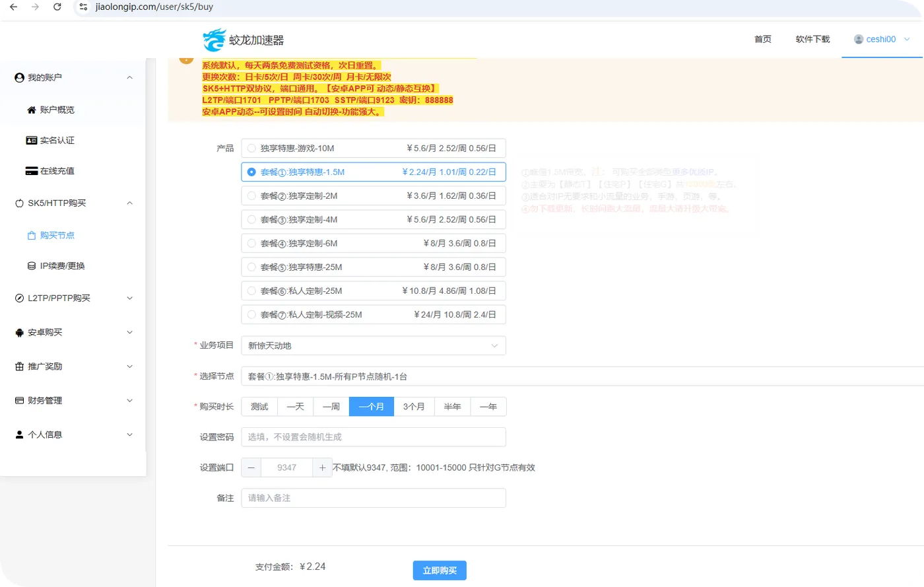The width and height of the screenshot is (924, 587).
Task: Select radio for 套餐⑥:私人定制-25M
Action: pos(251,291)
